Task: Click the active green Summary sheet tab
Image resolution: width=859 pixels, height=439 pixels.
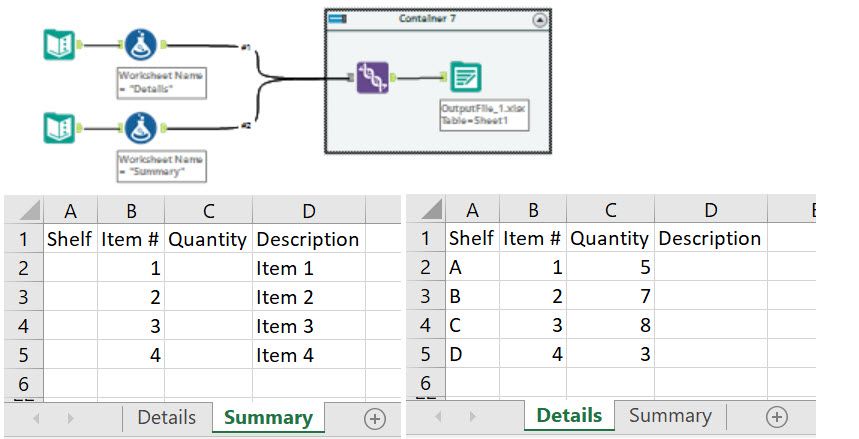Action: pyautogui.click(x=268, y=418)
